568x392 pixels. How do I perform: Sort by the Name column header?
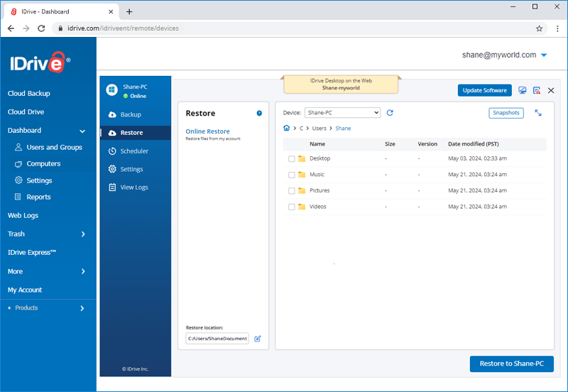[317, 144]
